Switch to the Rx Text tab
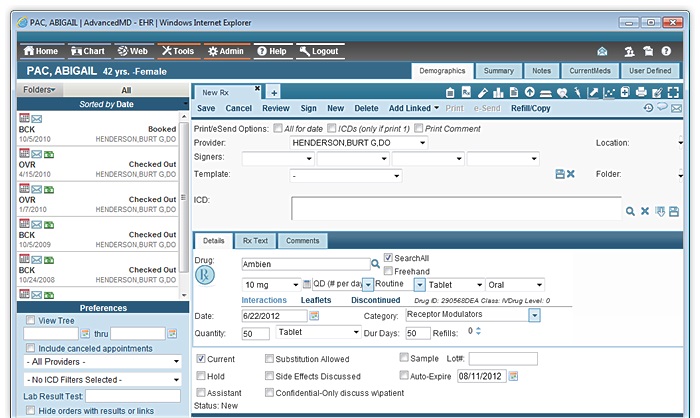 tap(255, 240)
